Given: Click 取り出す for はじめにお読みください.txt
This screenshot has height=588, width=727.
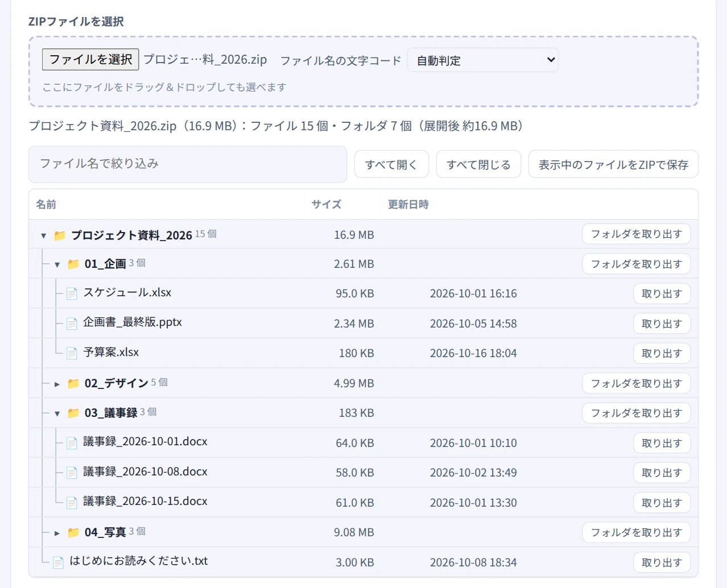Looking at the screenshot, I should tap(662, 562).
